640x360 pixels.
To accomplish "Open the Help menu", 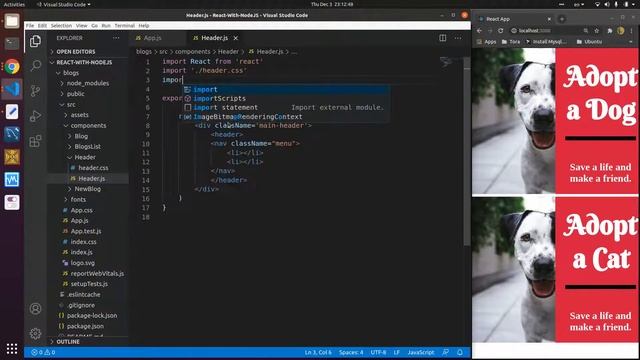I will point(144,25).
